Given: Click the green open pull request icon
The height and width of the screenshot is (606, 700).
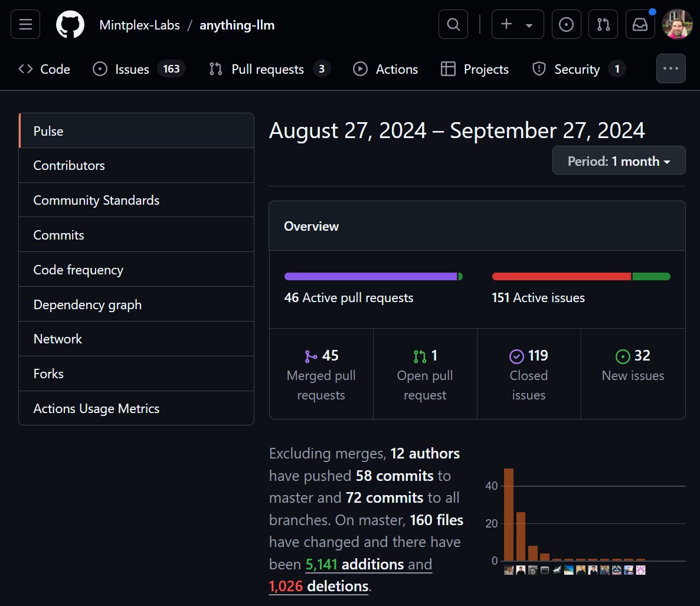Looking at the screenshot, I should pos(420,356).
